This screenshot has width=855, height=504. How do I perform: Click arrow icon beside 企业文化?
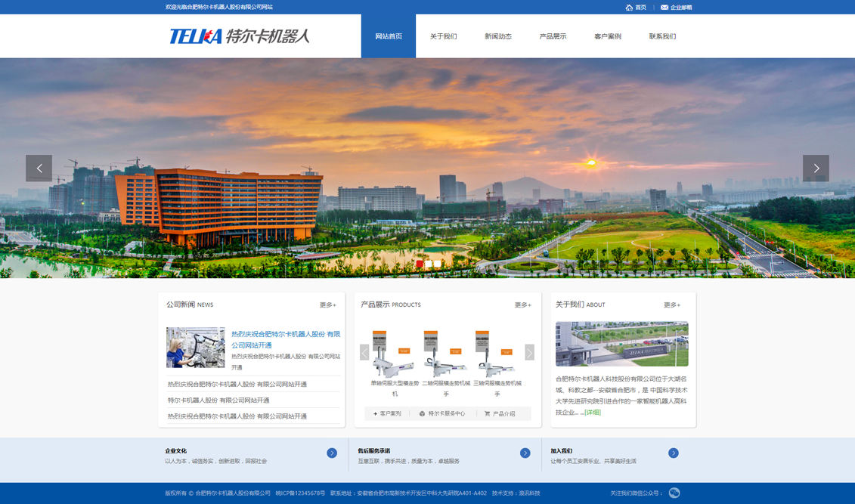coord(332,453)
